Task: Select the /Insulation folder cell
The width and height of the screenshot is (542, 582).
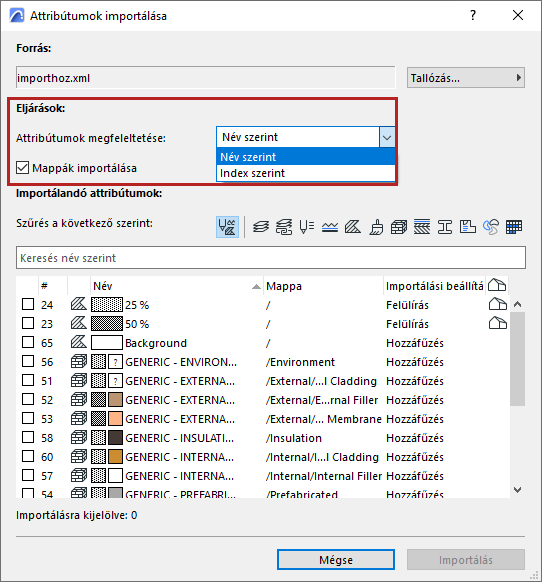Action: tap(294, 438)
